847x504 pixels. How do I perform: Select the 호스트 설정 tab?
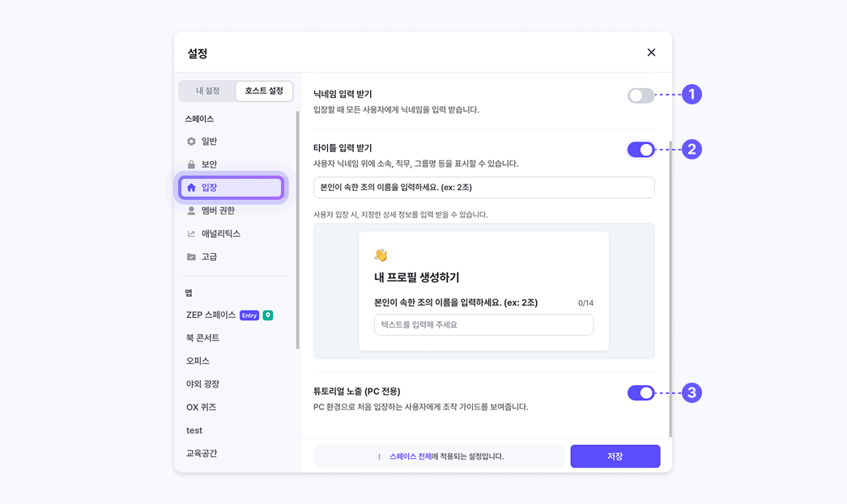click(x=264, y=91)
